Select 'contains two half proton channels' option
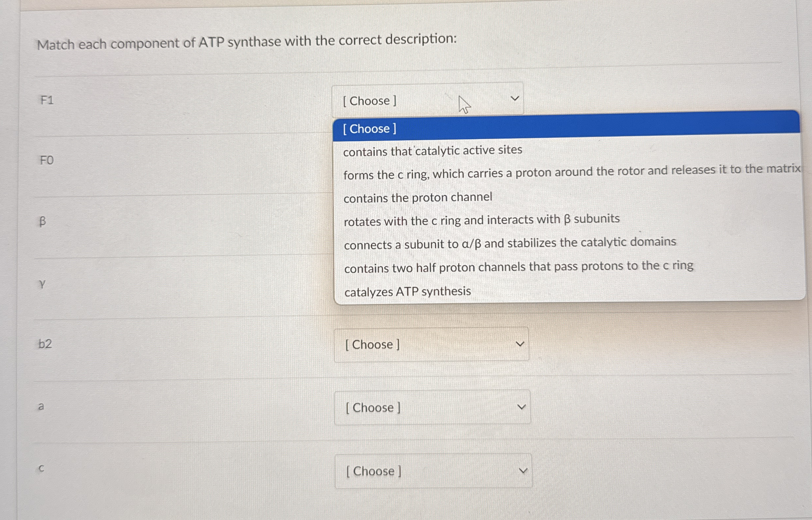 [x=518, y=267]
